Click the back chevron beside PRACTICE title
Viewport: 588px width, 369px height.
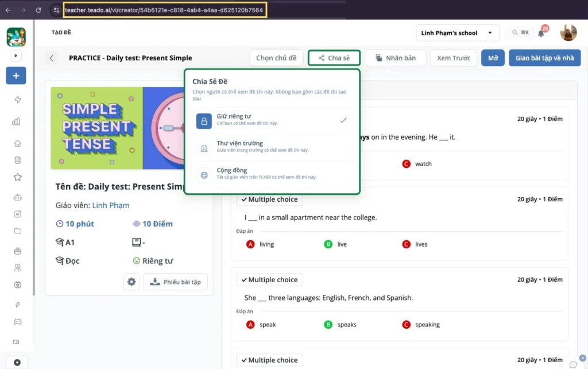pos(51,58)
